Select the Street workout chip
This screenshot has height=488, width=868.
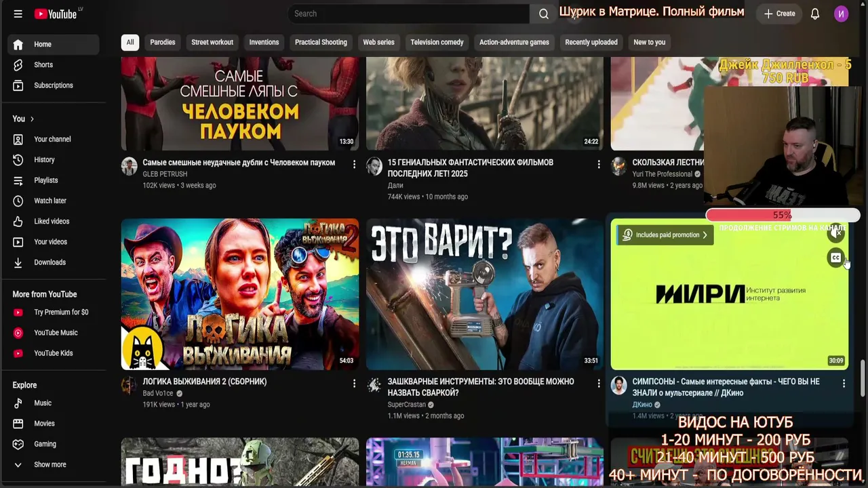[x=212, y=42]
